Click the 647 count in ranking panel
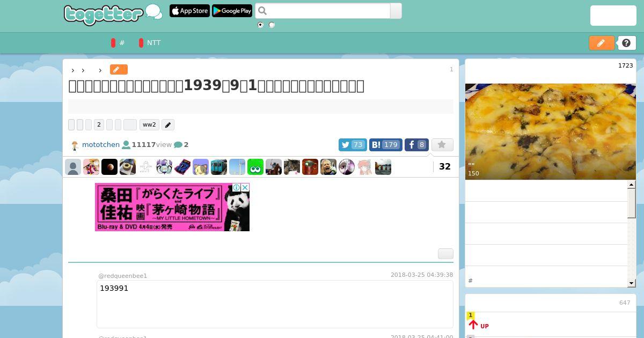Image resolution: width=644 pixels, height=338 pixels. [625, 303]
